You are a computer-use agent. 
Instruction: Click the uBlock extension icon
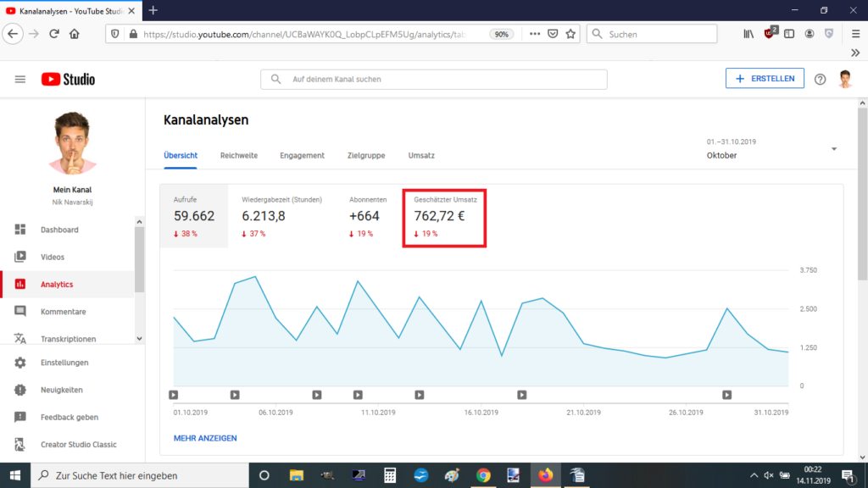pos(769,33)
